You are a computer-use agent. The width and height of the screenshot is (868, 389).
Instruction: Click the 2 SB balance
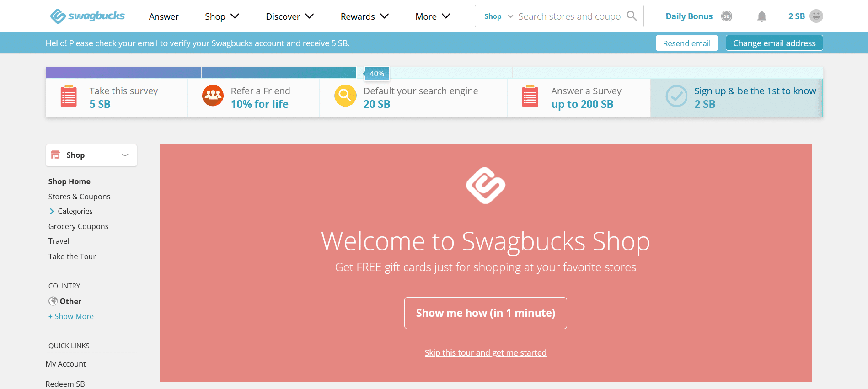pyautogui.click(x=796, y=16)
